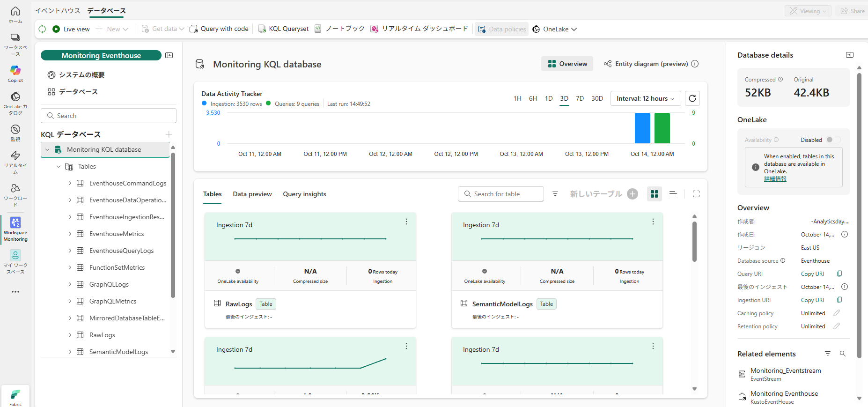868x407 pixels.
Task: Open Entity diagram (preview)
Action: pyautogui.click(x=646, y=64)
